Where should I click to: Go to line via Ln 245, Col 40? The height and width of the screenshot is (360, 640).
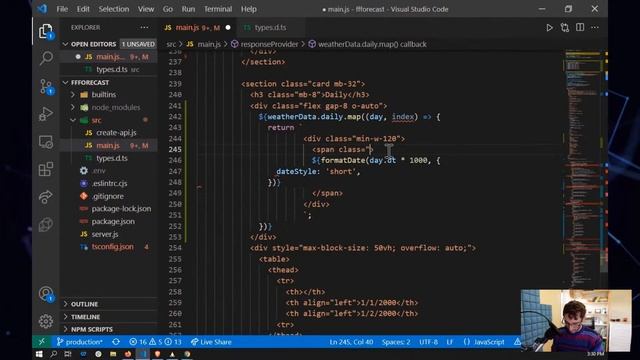351,342
